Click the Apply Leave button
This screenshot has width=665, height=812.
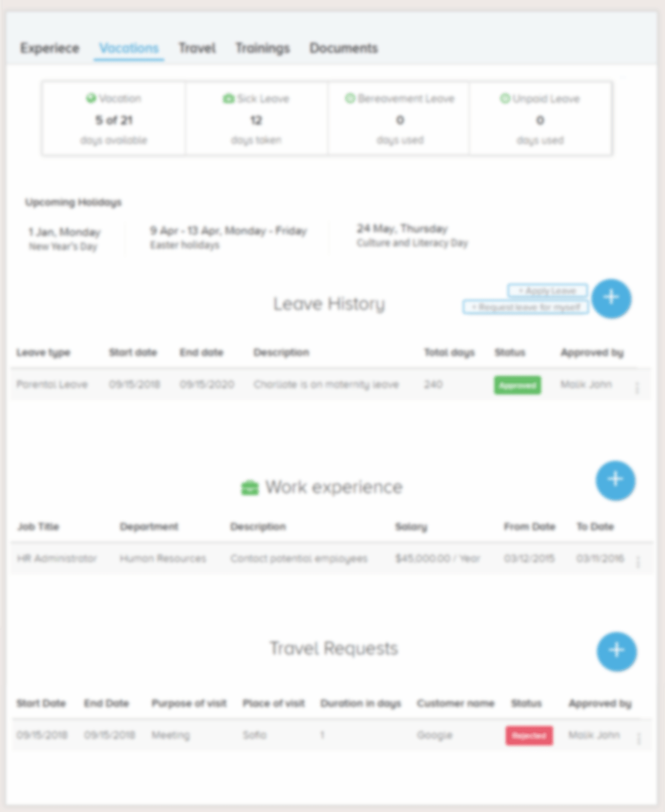point(548,291)
